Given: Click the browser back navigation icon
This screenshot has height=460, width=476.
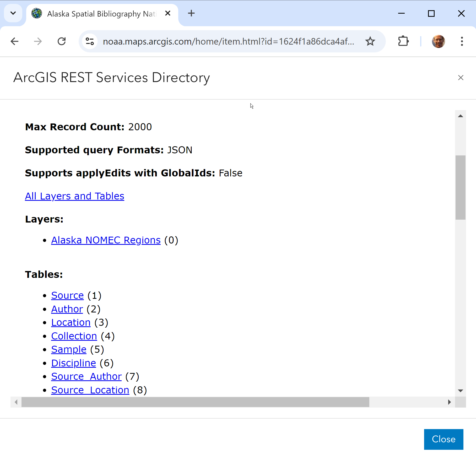Looking at the screenshot, I should (x=15, y=41).
